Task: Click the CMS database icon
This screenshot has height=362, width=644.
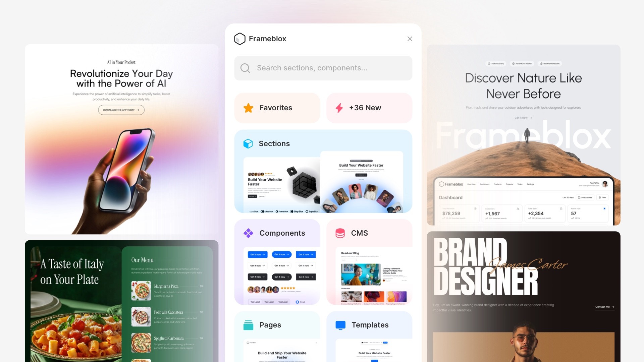Action: click(340, 233)
